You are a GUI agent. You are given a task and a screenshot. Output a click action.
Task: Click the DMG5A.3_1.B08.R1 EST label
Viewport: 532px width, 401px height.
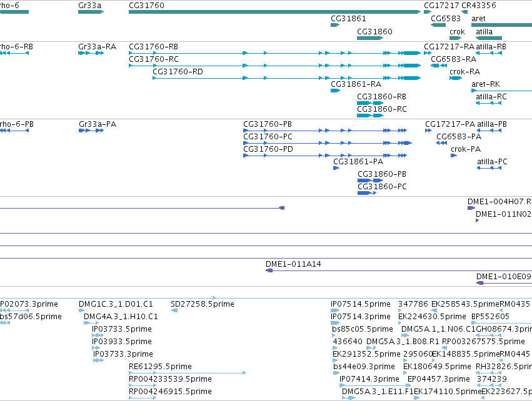click(403, 342)
